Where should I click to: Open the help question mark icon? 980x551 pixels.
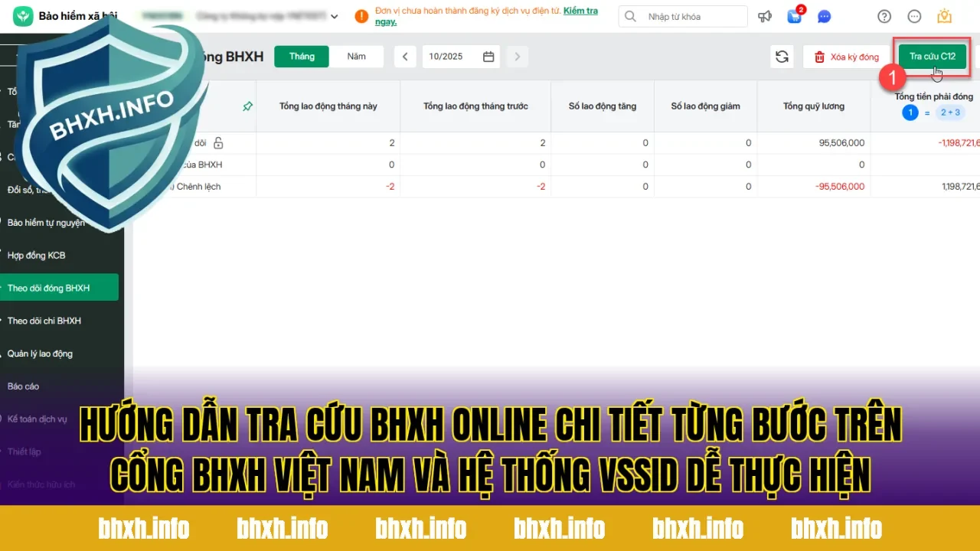tap(884, 16)
